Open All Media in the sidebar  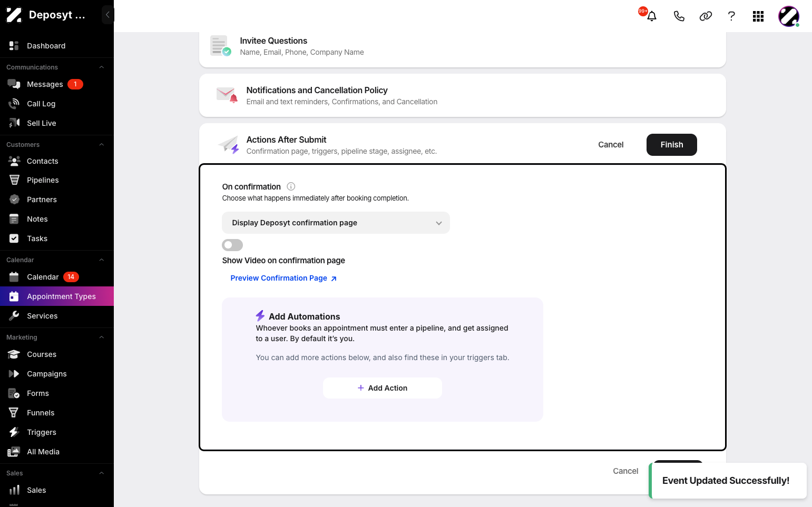click(57, 452)
